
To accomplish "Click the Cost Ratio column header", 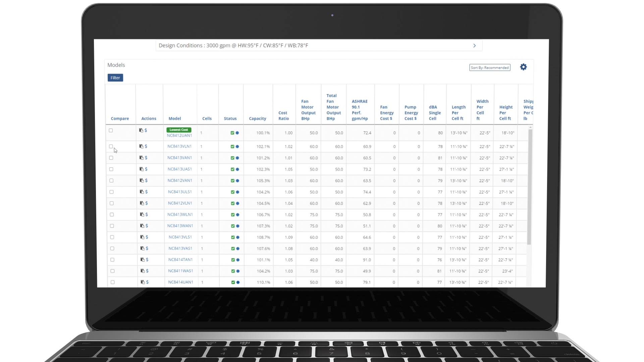I will 283,116.
